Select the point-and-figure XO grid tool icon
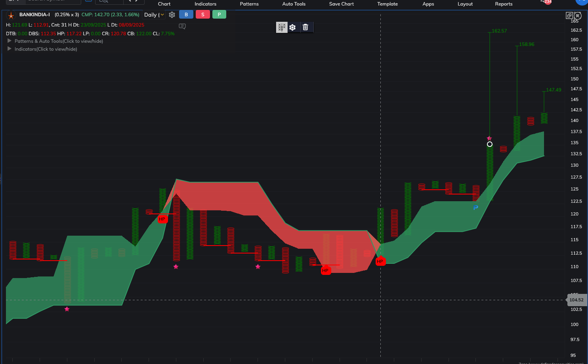The height and width of the screenshot is (364, 588). [282, 27]
